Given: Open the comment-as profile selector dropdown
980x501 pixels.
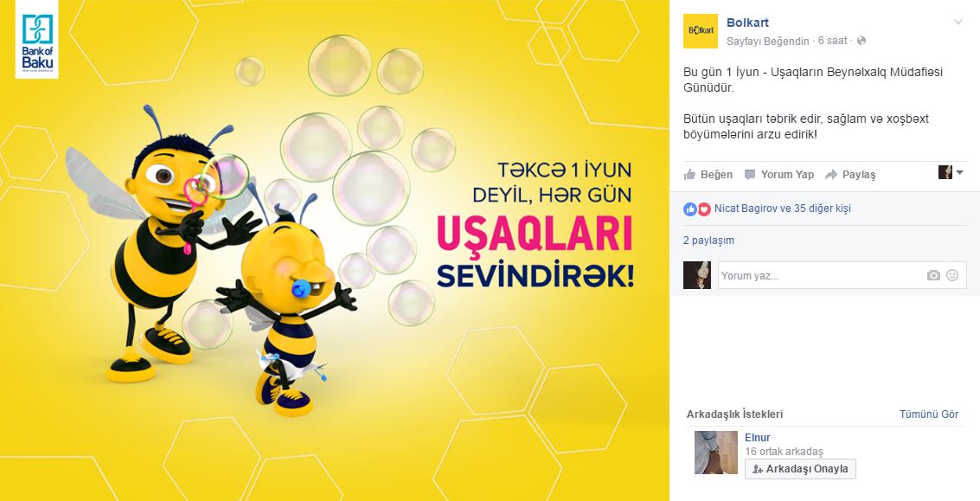Looking at the screenshot, I should click(x=951, y=172).
